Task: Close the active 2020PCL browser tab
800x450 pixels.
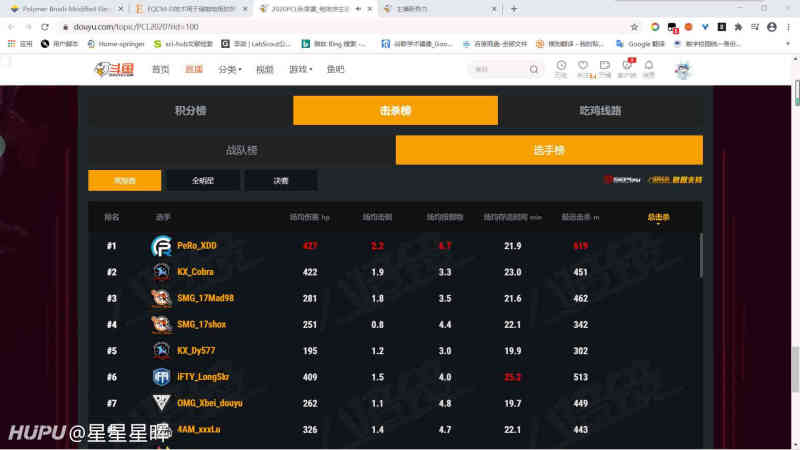Action: 370,9
